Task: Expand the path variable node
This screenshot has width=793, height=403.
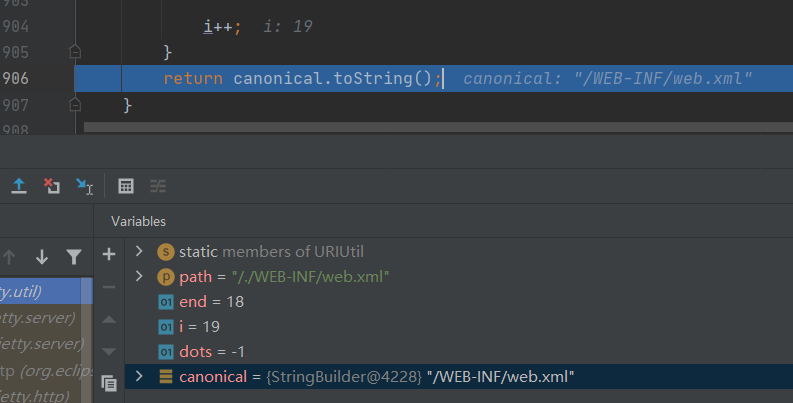Action: [139, 276]
